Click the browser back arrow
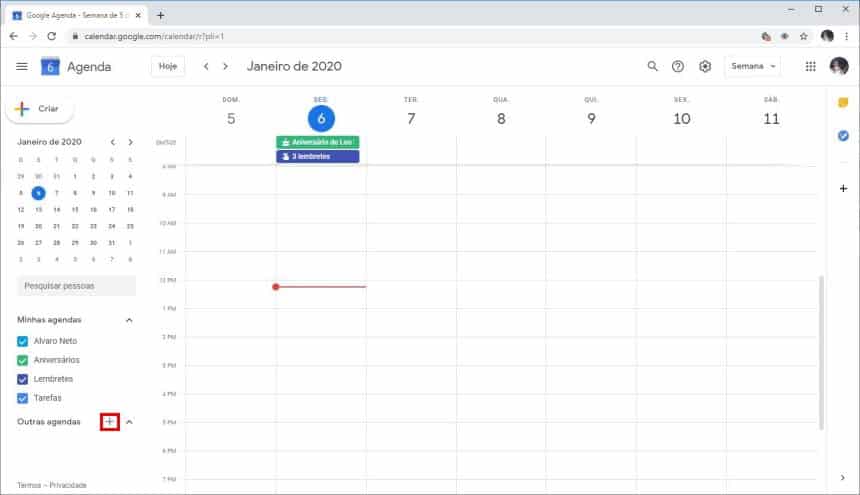Screen dimensions: 860x495 coord(14,36)
